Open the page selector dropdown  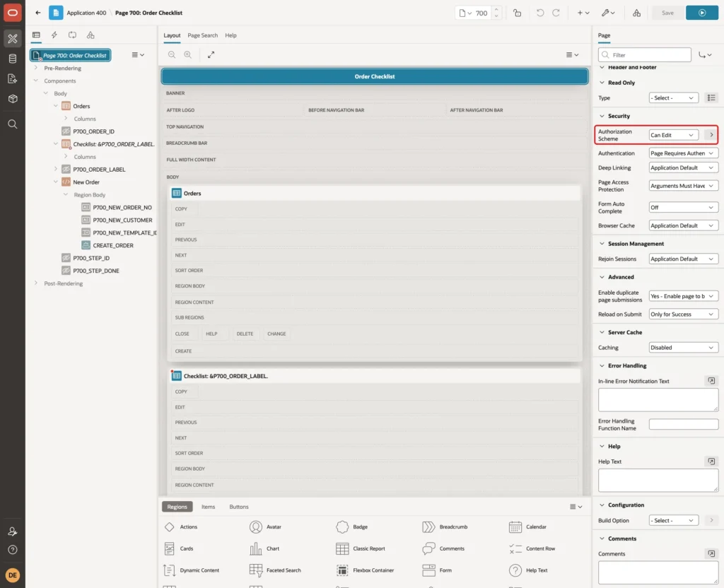pyautogui.click(x=465, y=13)
